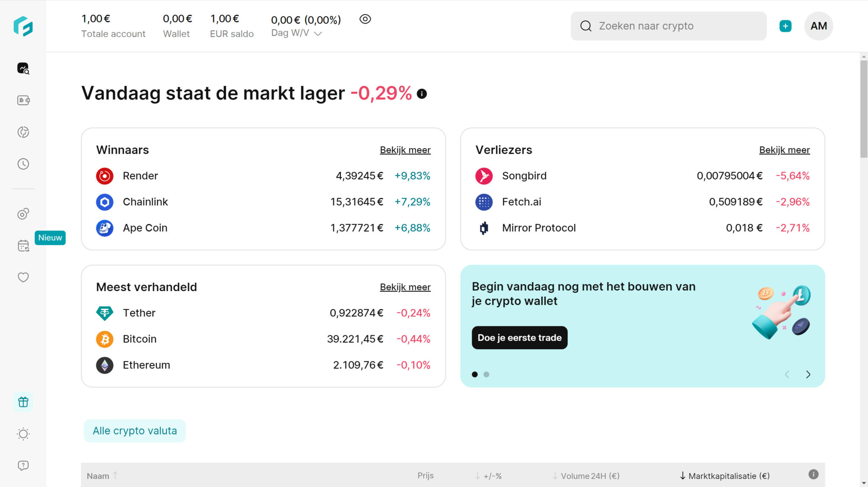Open Bekijk meer under Verliezers
Image resolution: width=868 pixels, height=487 pixels.
pos(784,150)
